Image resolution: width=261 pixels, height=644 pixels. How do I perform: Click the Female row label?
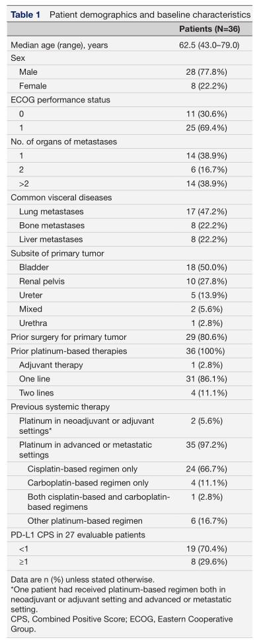pos(33,86)
